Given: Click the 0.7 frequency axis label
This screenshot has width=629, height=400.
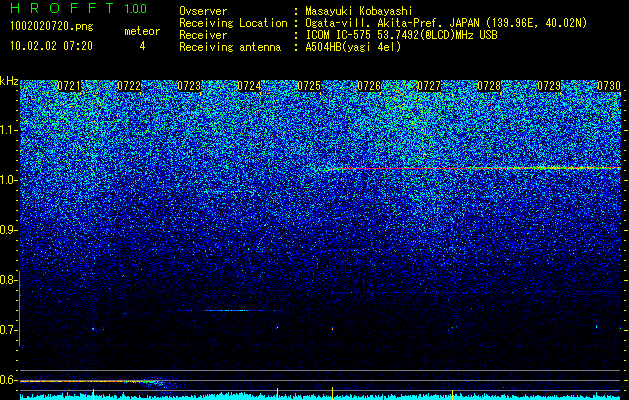Looking at the screenshot, I should click(x=8, y=330).
